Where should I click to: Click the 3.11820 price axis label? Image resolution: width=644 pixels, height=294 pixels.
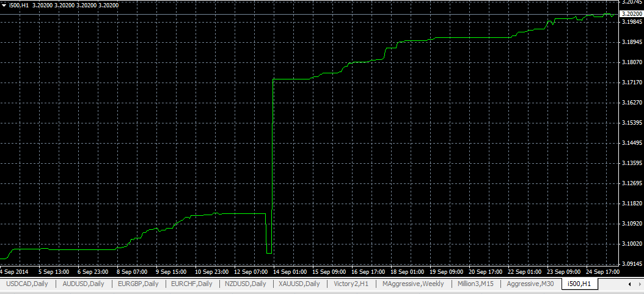[x=632, y=204]
